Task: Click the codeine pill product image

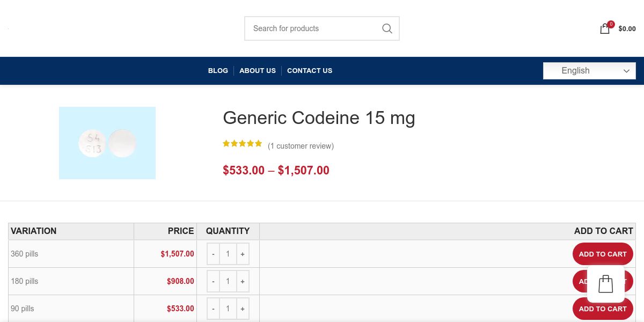Action: pyautogui.click(x=107, y=143)
